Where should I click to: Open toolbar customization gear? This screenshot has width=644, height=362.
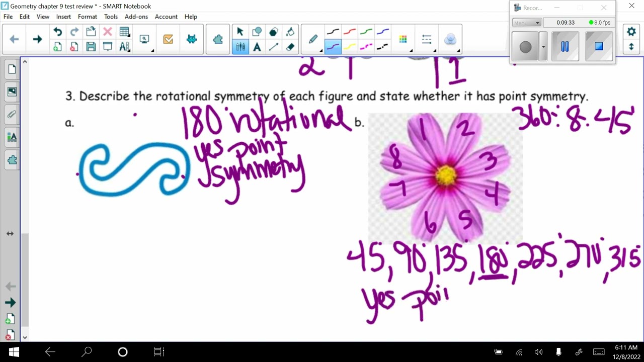pos(631,32)
